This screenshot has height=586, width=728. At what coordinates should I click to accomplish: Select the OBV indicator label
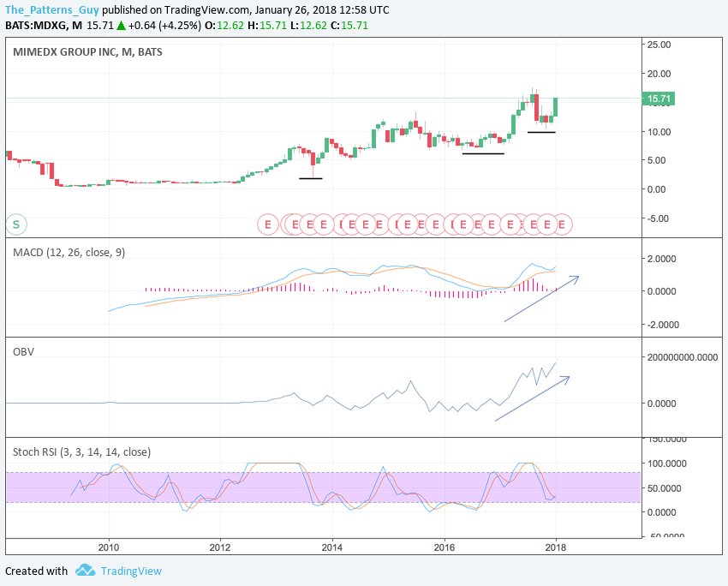(x=24, y=352)
